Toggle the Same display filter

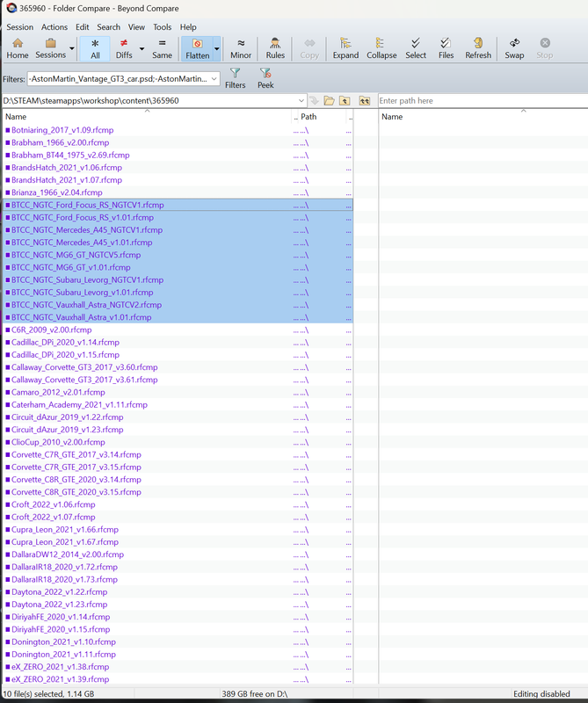pyautogui.click(x=162, y=48)
